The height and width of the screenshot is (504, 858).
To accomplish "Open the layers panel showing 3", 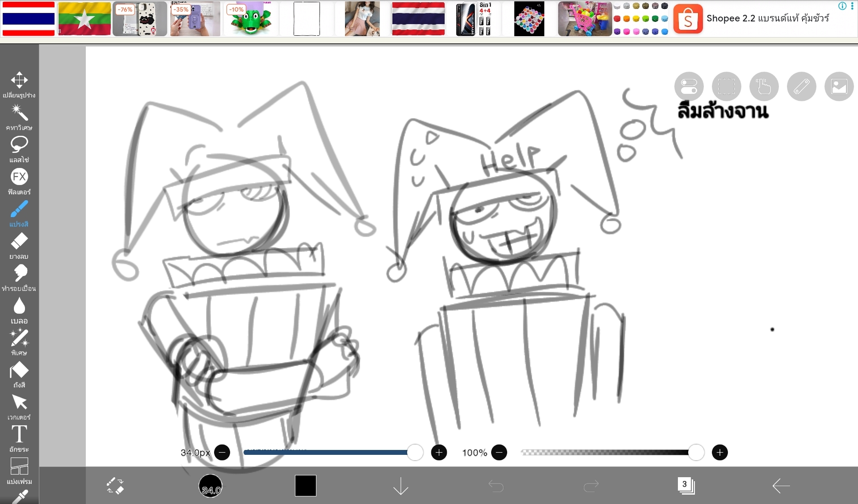I will coord(686,486).
